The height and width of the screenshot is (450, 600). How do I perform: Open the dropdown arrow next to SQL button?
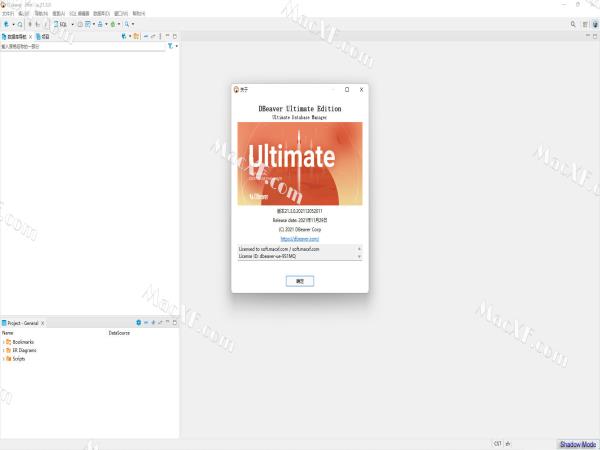click(x=72, y=24)
